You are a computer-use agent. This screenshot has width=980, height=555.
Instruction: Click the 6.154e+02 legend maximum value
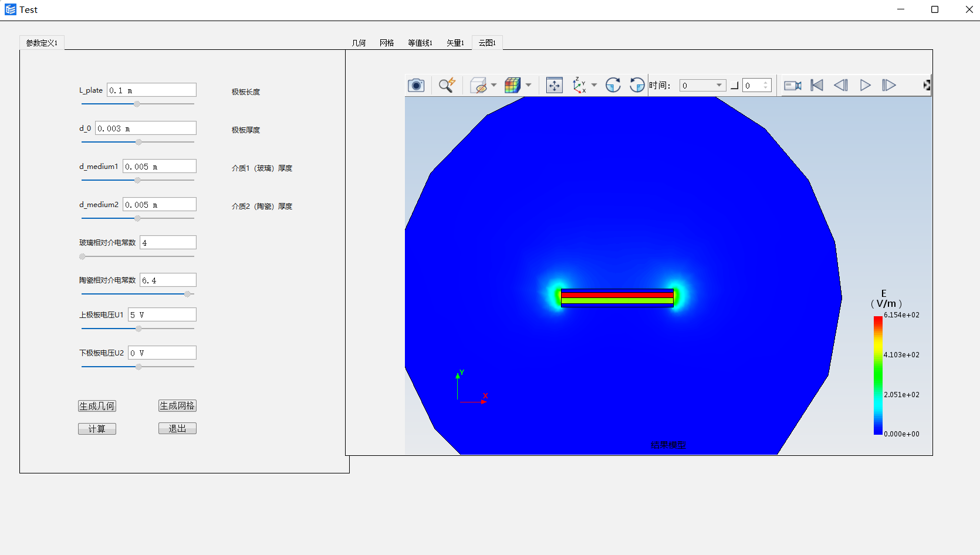901,315
